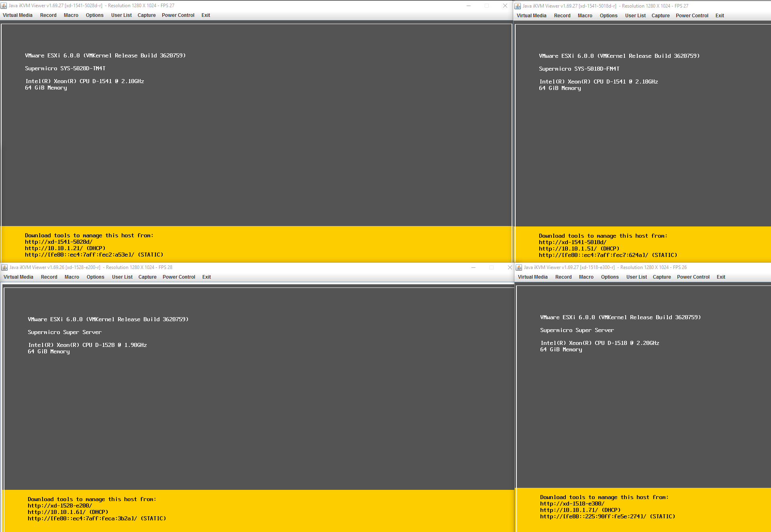
Task: Open Macro menu in xd-1541-5028d-r window
Action: coord(71,15)
